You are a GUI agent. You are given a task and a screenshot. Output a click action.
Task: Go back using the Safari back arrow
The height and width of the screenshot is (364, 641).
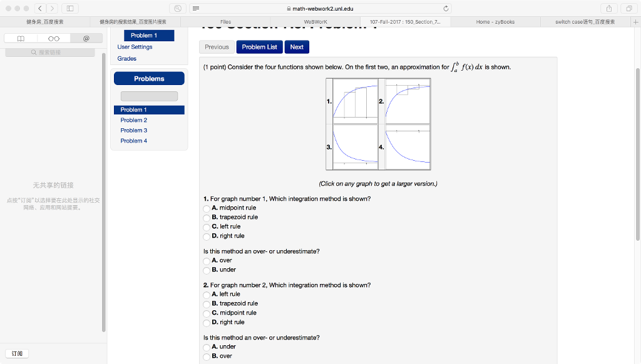click(x=39, y=9)
